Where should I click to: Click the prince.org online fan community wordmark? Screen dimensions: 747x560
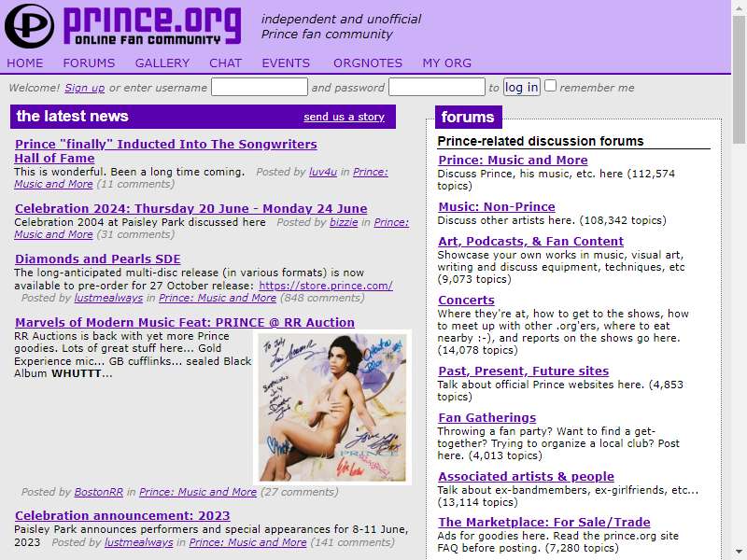pos(152,26)
